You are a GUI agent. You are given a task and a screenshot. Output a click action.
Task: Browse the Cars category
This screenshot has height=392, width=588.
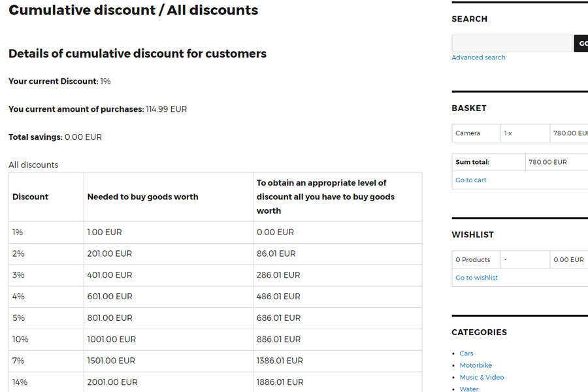click(466, 353)
